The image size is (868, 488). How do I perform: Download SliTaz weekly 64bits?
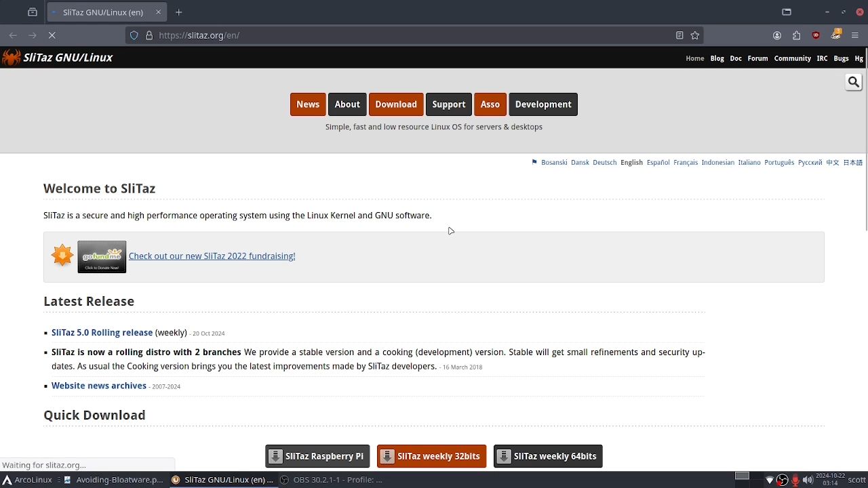coord(548,456)
